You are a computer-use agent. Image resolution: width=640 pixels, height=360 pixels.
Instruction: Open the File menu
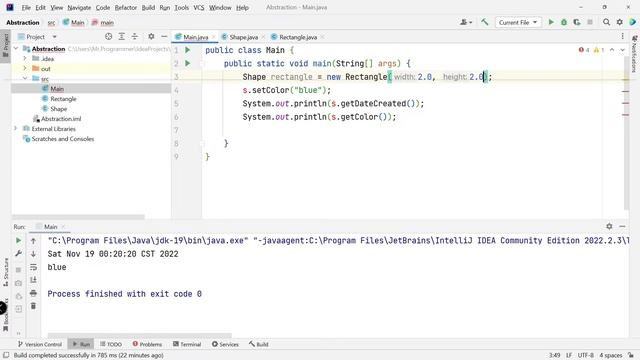(26, 7)
